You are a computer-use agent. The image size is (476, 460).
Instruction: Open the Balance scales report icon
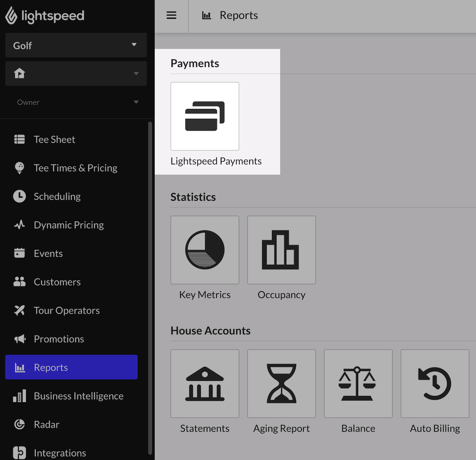(x=358, y=384)
